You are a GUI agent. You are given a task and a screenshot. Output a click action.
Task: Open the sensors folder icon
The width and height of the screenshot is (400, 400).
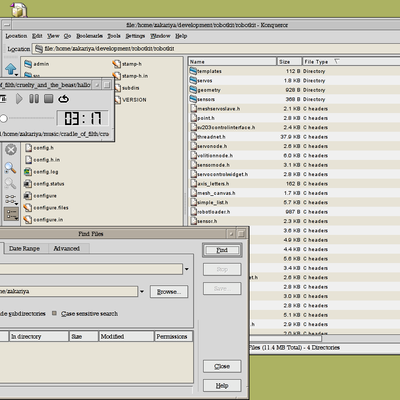tap(193, 99)
